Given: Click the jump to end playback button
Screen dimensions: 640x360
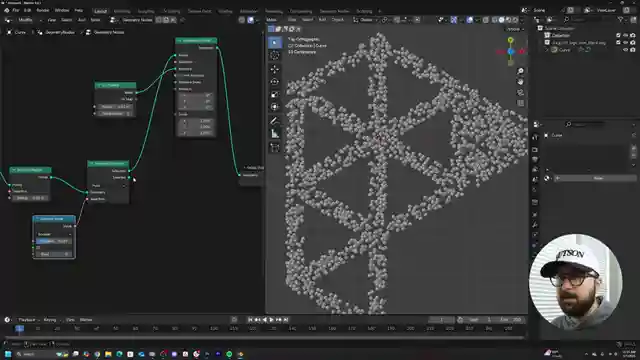Looking at the screenshot, I should pyautogui.click(x=286, y=320).
